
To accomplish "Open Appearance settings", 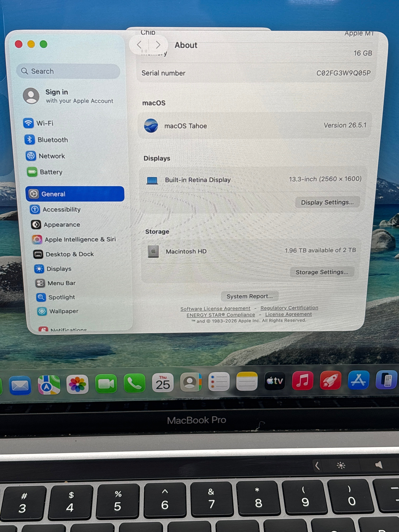I will [x=56, y=225].
